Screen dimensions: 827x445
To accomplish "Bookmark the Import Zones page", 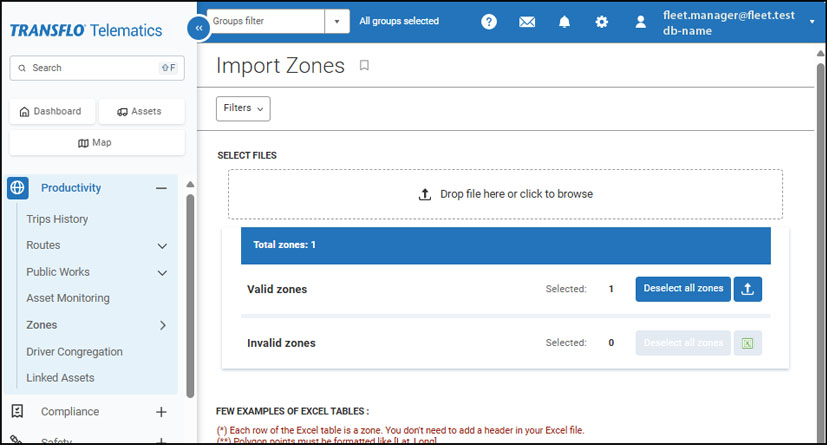I will click(x=364, y=66).
